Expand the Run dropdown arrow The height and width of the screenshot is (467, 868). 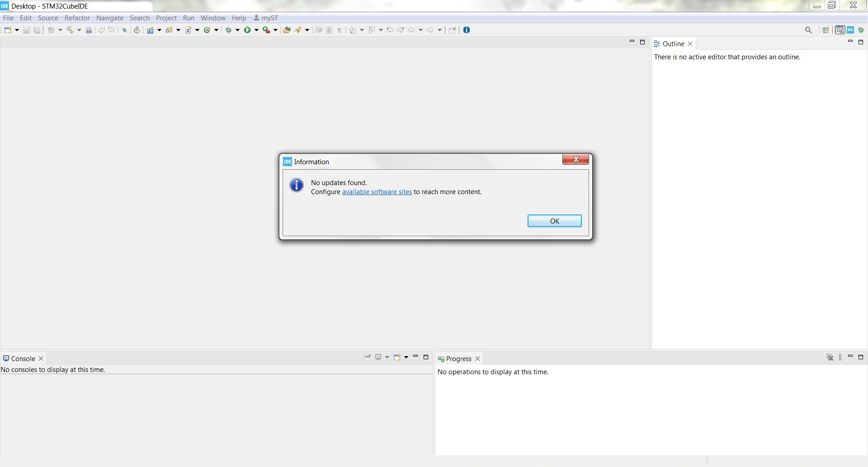coord(257,30)
